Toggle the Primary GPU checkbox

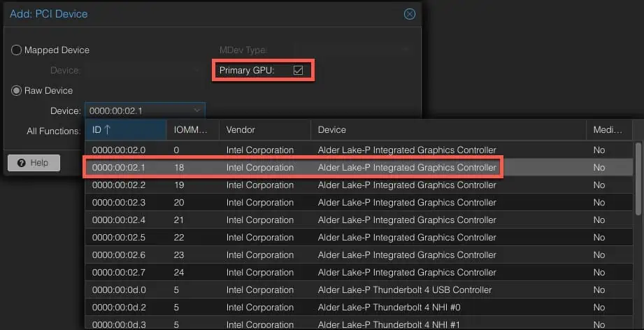(299, 71)
